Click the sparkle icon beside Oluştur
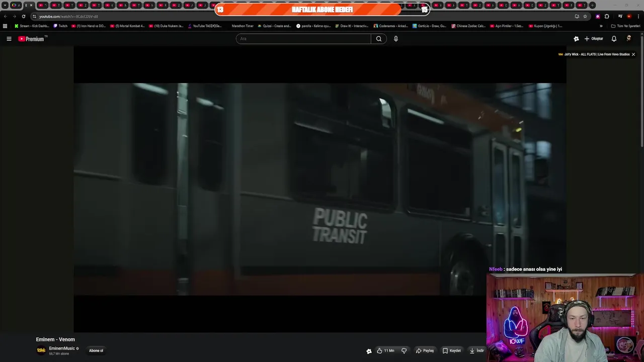This screenshot has width=644, height=362. pyautogui.click(x=576, y=39)
